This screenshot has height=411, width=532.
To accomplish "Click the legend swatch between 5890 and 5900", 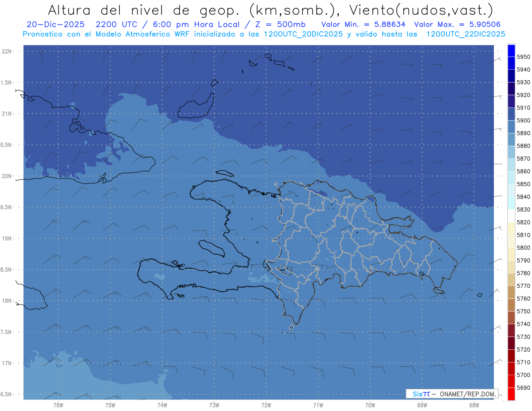I will (511, 127).
